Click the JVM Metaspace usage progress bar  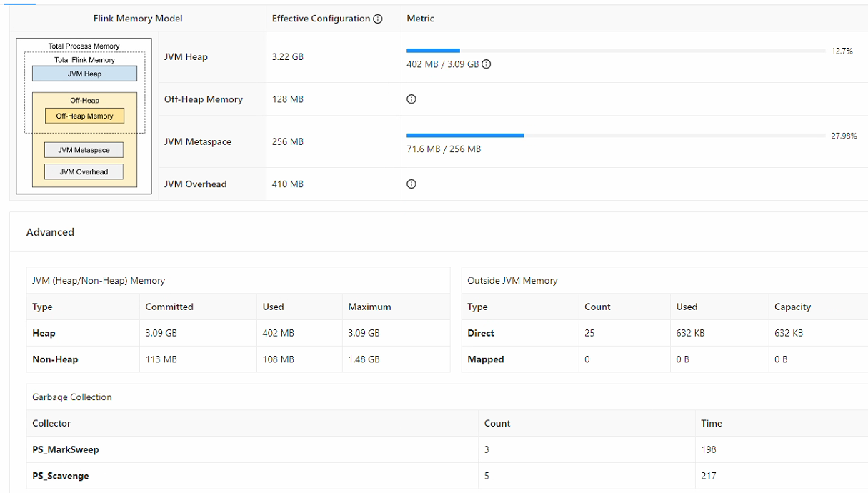click(616, 135)
